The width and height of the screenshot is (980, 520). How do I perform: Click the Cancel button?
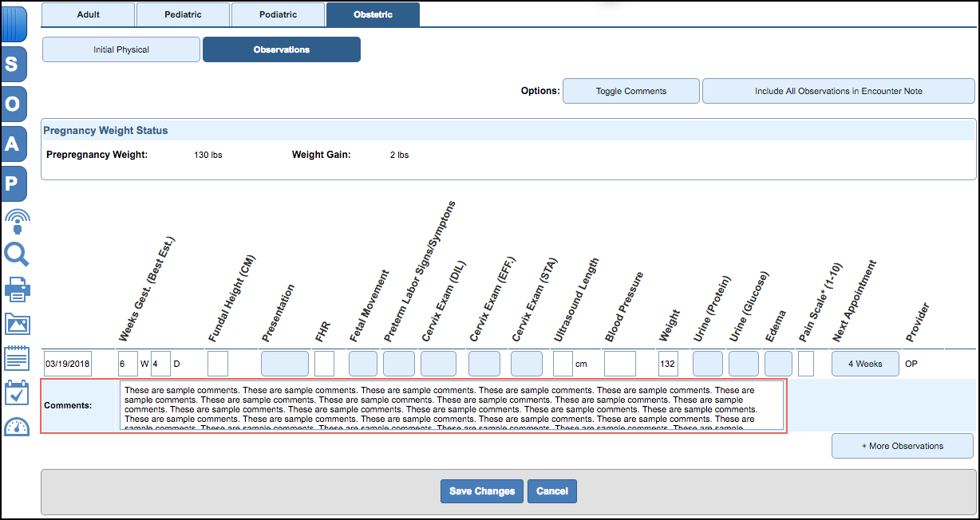click(x=552, y=491)
